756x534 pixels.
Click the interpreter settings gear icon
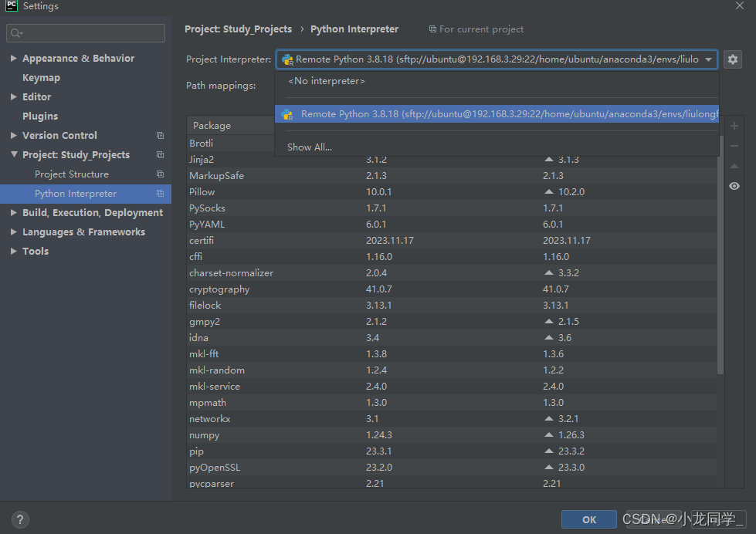click(x=732, y=59)
